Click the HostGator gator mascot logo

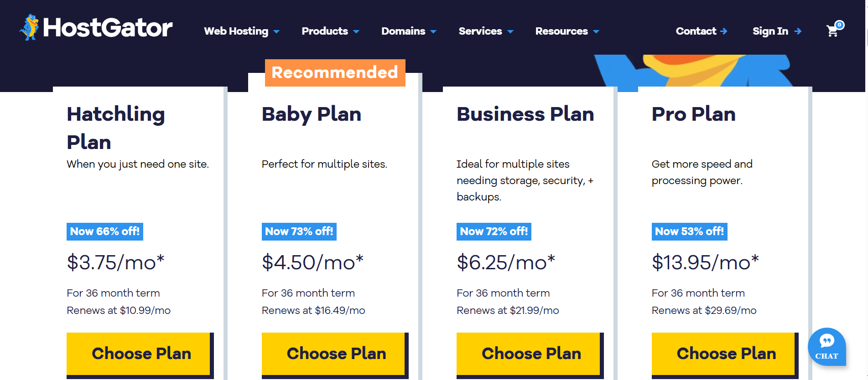[30, 27]
